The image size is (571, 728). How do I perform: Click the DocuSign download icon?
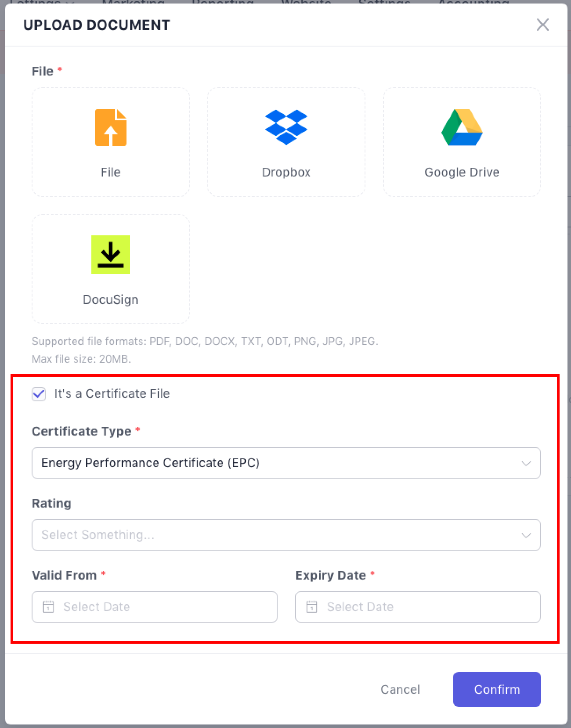tap(111, 255)
